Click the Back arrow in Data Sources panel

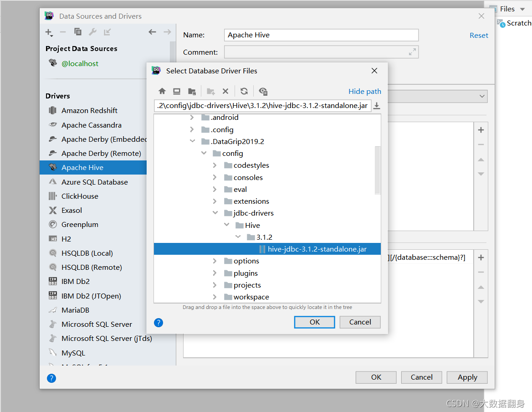pos(152,32)
